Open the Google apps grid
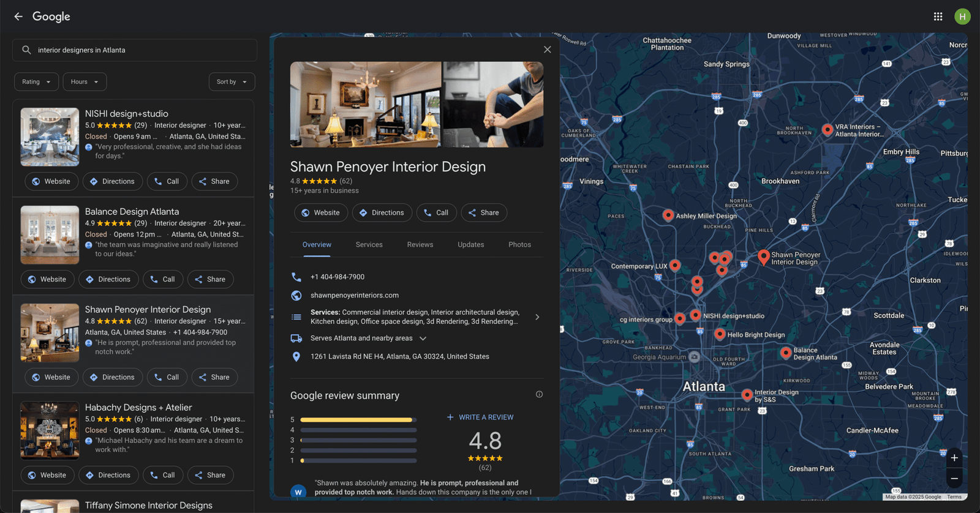This screenshot has height=513, width=980. coord(938,17)
